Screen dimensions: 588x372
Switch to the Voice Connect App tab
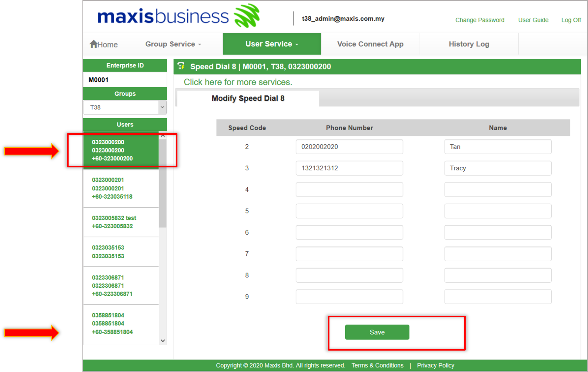pos(370,44)
